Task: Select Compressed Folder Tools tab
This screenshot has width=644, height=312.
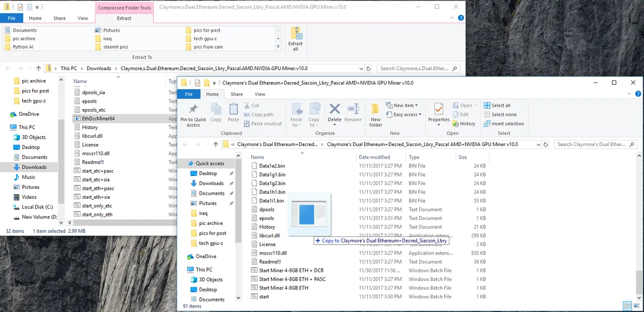Action: [x=124, y=8]
